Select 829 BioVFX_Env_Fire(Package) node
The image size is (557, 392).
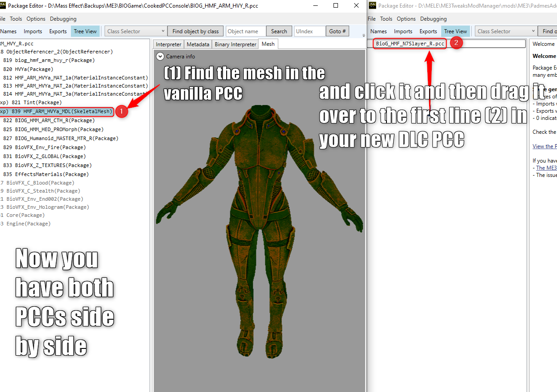(44, 147)
